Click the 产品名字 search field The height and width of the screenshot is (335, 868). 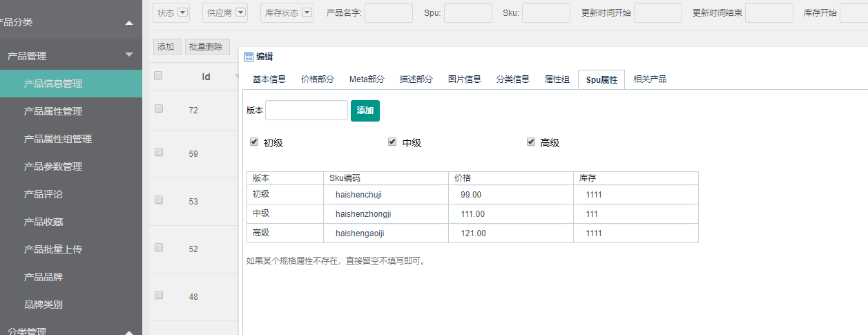[388, 13]
